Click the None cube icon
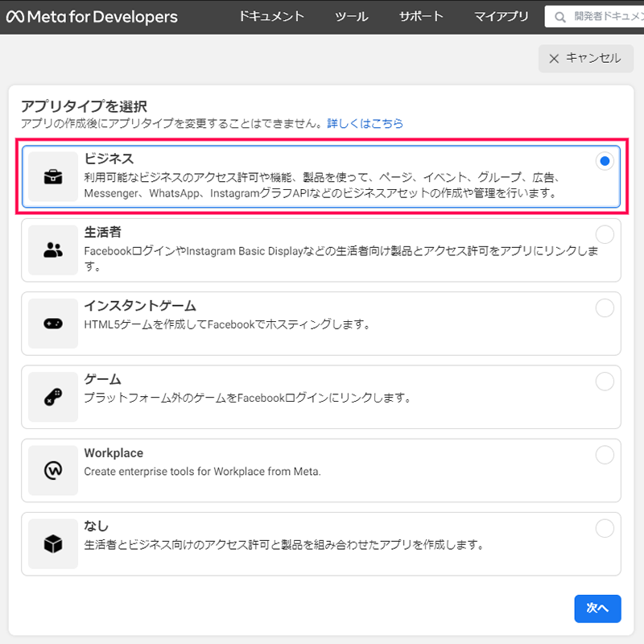The width and height of the screenshot is (644, 644). [x=53, y=543]
